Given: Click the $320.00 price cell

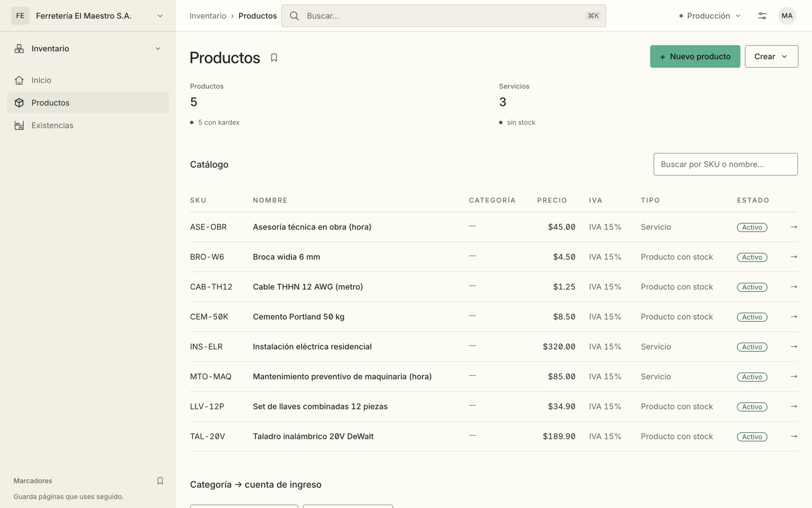Looking at the screenshot, I should coord(559,347).
